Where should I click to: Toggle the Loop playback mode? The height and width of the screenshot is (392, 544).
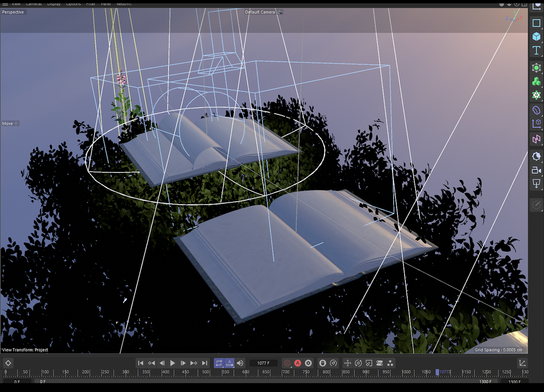219,363
